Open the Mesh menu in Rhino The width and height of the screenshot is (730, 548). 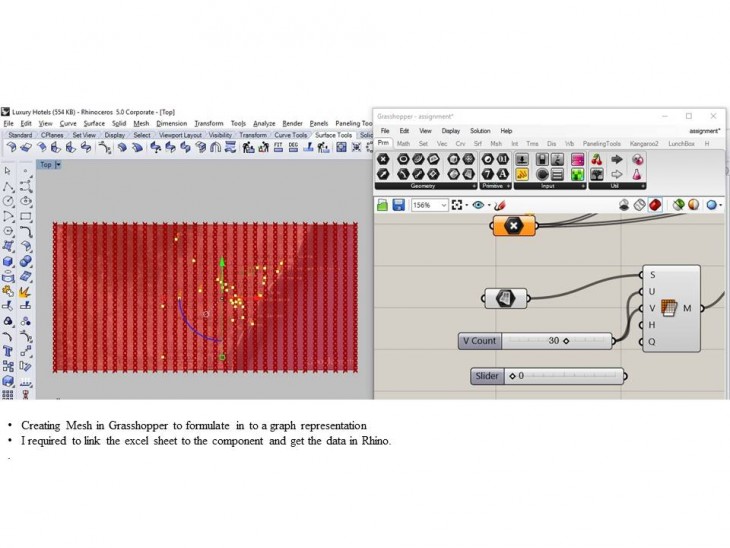coord(141,124)
